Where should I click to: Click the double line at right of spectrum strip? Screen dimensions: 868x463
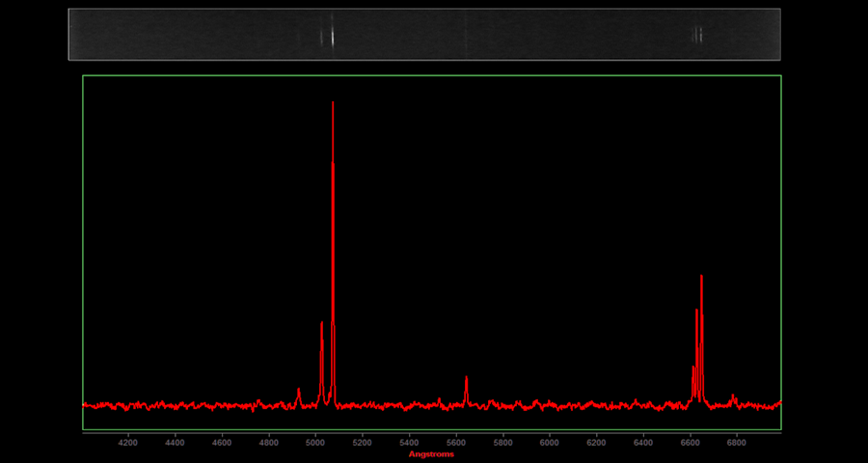click(697, 35)
